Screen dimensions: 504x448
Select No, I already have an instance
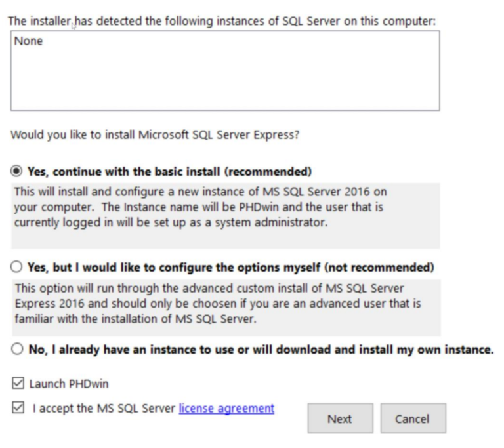click(16, 350)
